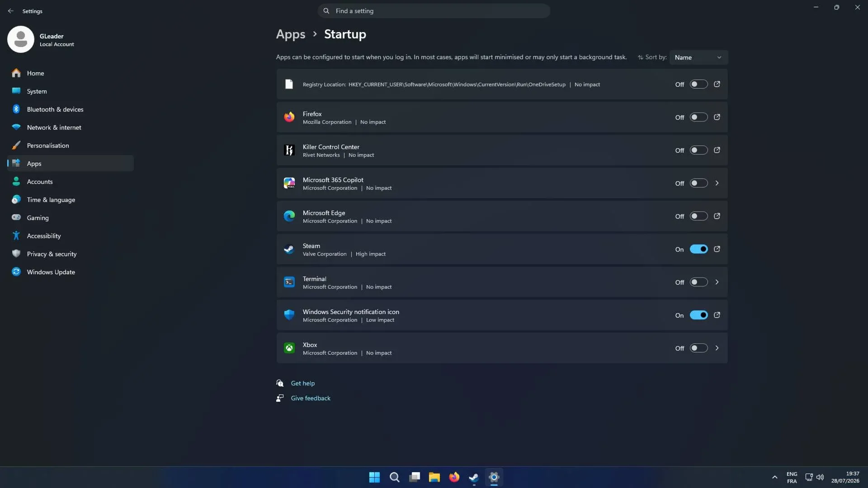Click the GLeader account avatar
Viewport: 868px width, 488px height.
point(21,40)
